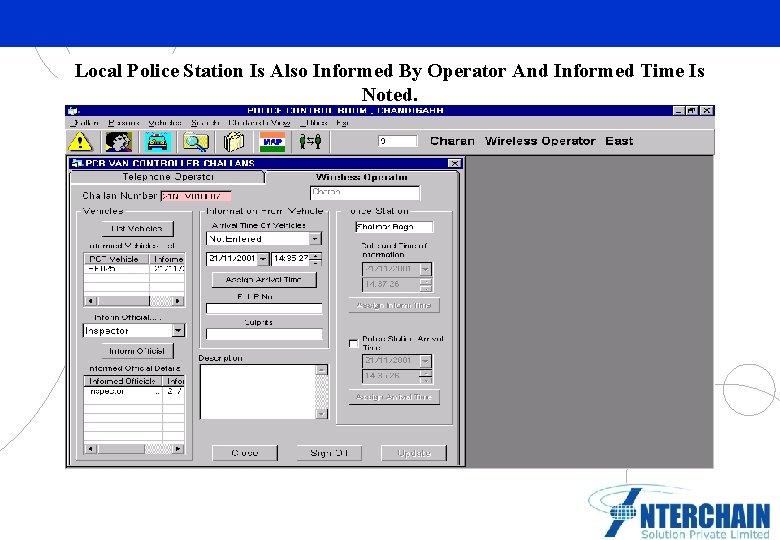780x540 pixels.
Task: Switch to the Telephone Operator tab
Action: tap(168, 177)
